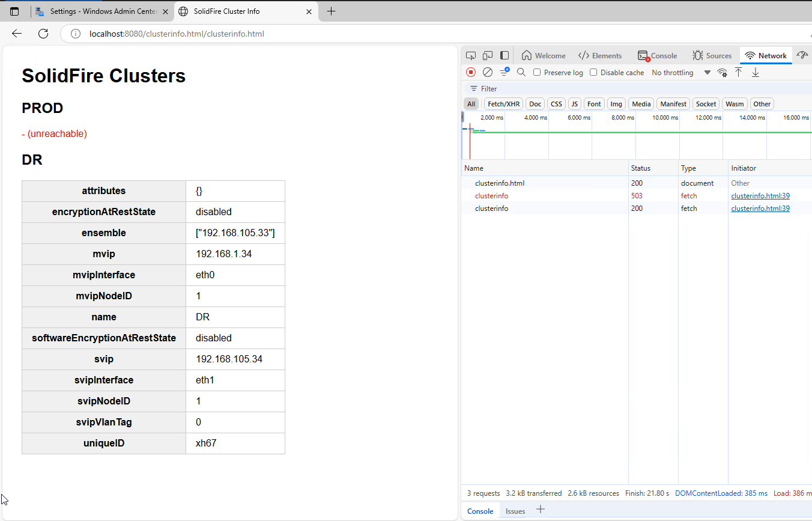Click the svipInterface value eth1

point(205,380)
